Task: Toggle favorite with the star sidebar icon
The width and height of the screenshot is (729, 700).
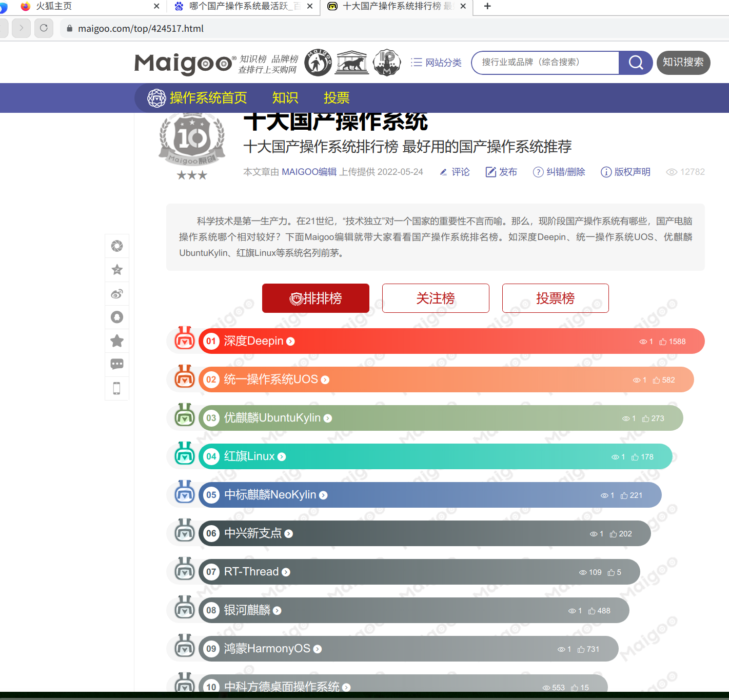Action: point(116,341)
